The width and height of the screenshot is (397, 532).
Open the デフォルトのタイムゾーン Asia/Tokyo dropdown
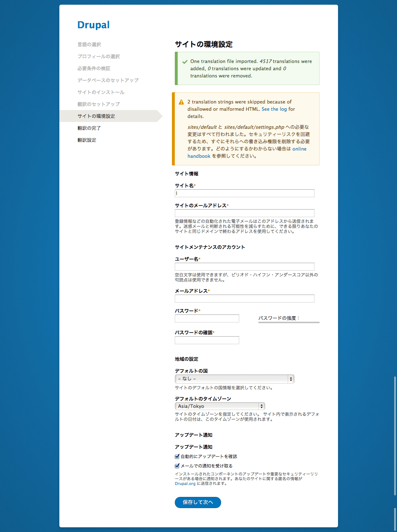220,406
